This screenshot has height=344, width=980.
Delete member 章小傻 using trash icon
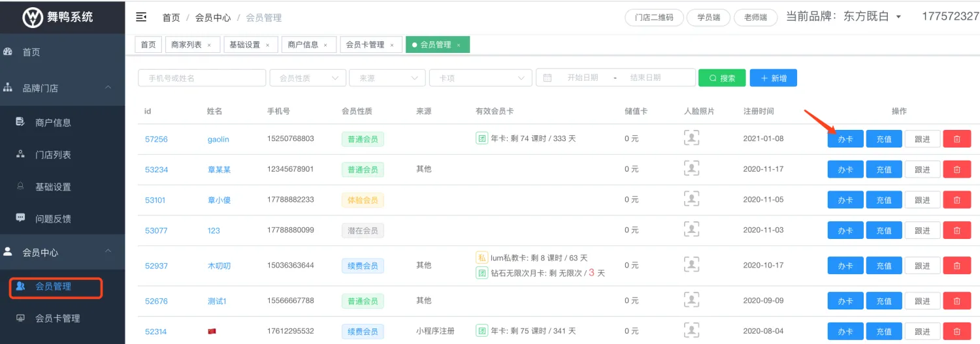pyautogui.click(x=956, y=200)
